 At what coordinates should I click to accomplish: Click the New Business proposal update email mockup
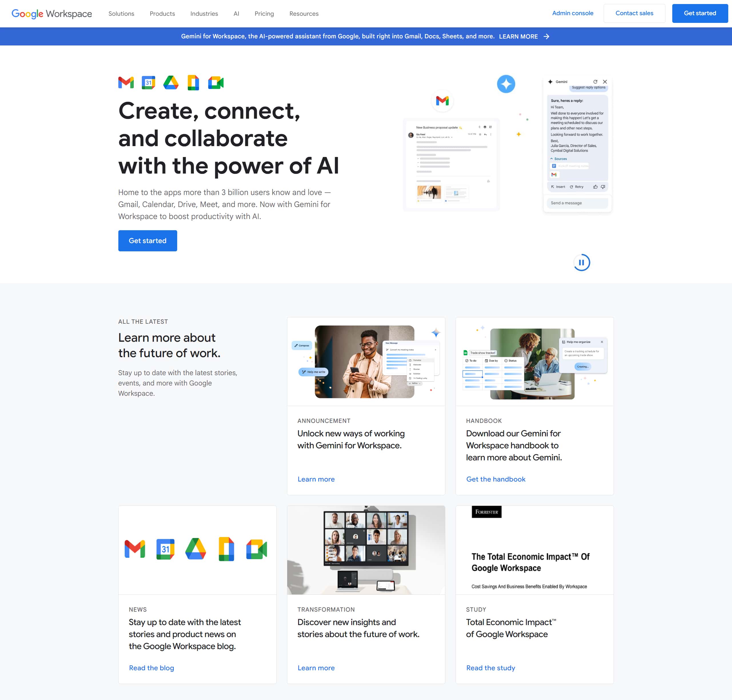pos(451,164)
